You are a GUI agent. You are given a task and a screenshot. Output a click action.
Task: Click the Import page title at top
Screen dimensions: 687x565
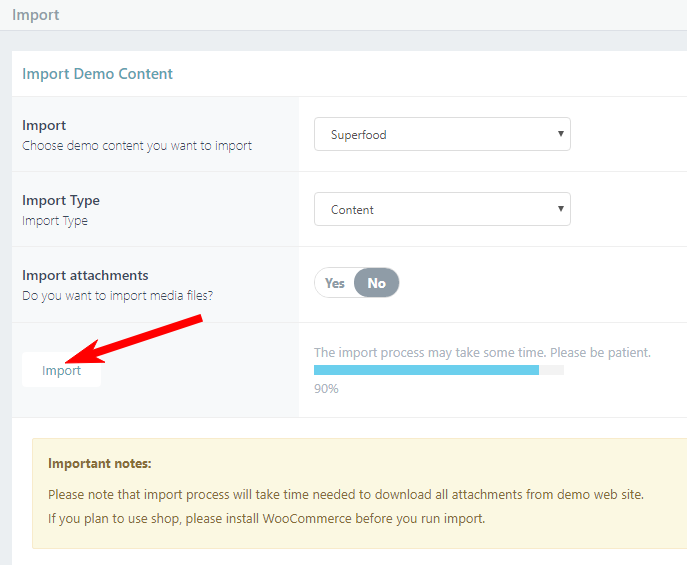click(35, 14)
